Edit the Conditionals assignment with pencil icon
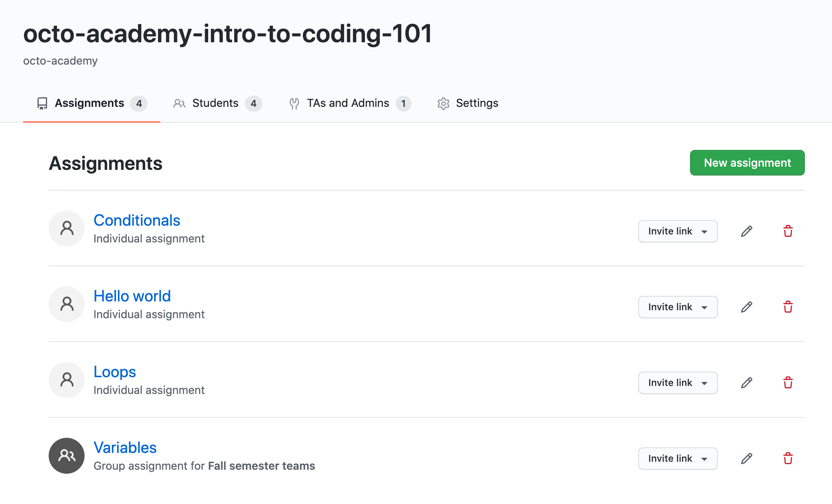Image resolution: width=832 pixels, height=504 pixels. (747, 231)
